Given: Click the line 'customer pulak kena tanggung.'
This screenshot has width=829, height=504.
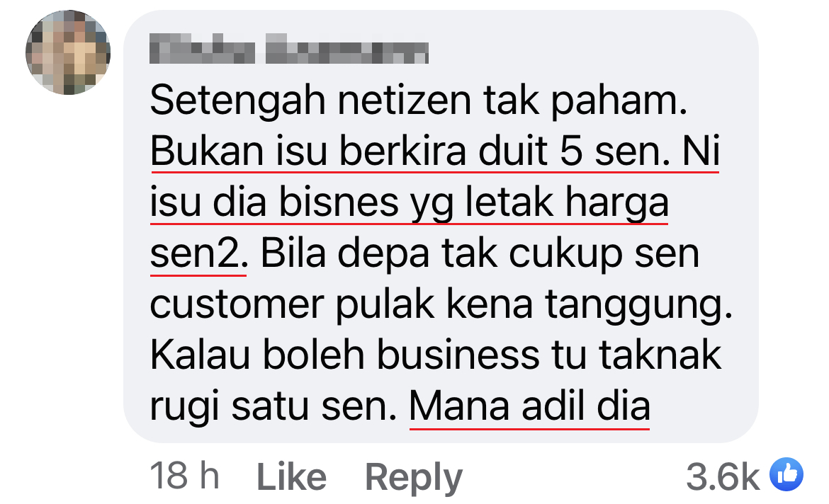Looking at the screenshot, I should (441, 305).
